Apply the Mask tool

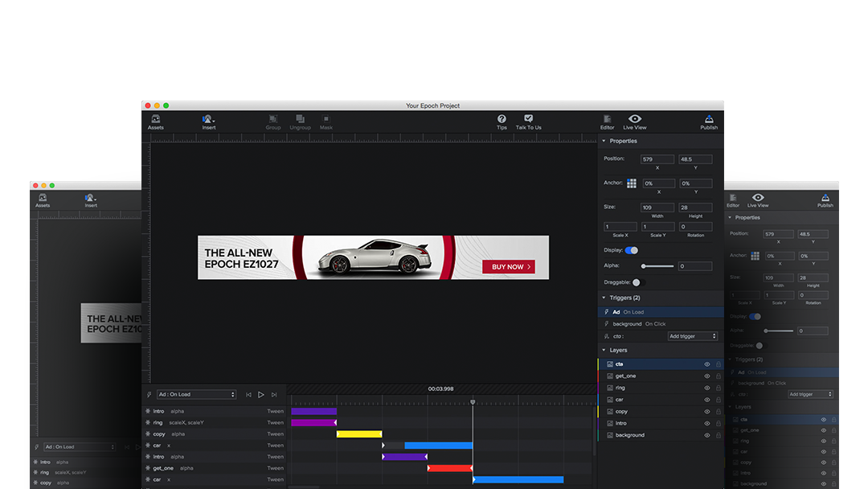coord(325,122)
